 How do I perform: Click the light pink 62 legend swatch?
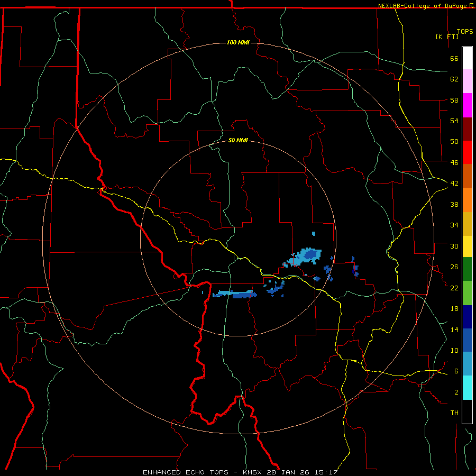[467, 81]
